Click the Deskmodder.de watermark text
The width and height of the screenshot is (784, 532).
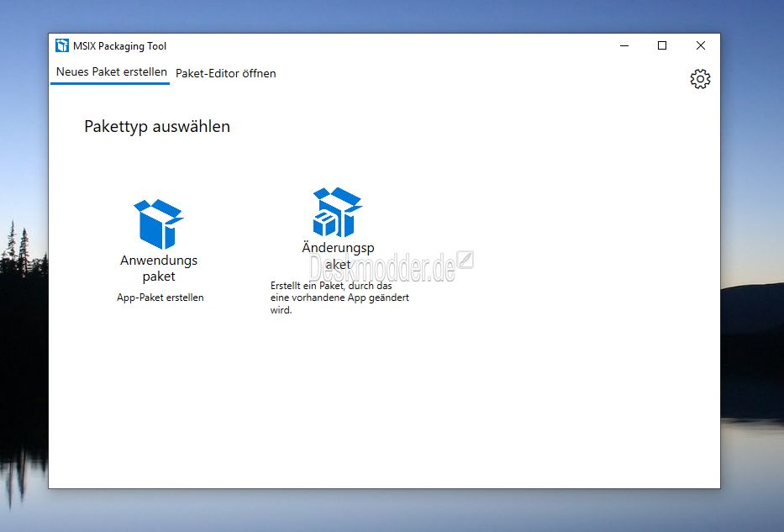click(x=382, y=267)
